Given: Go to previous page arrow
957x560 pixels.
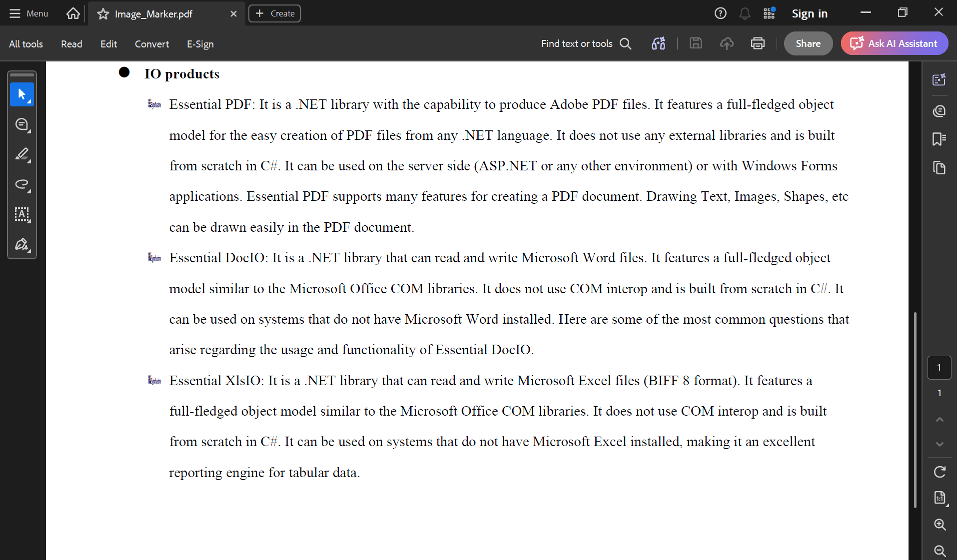Looking at the screenshot, I should tap(940, 420).
